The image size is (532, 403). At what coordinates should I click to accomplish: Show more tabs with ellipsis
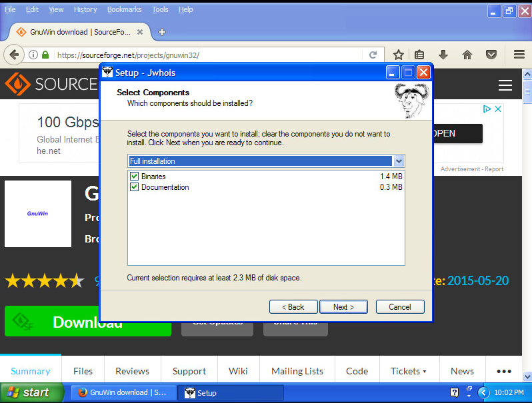click(504, 371)
